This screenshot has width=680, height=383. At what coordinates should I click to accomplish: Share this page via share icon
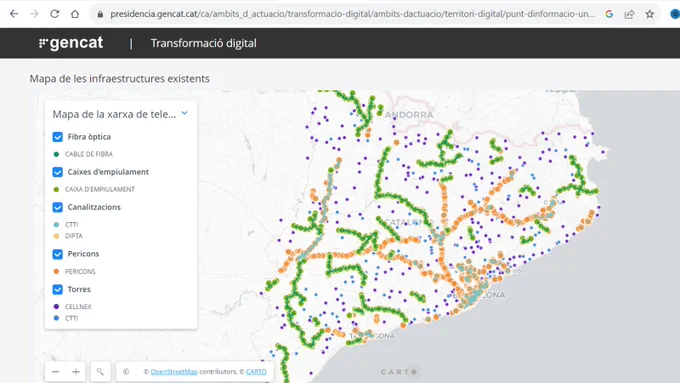(x=629, y=14)
